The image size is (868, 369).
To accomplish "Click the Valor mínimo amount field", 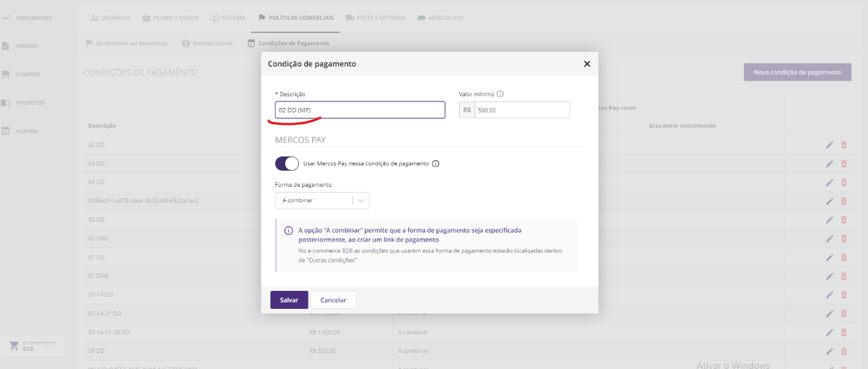I will 522,110.
